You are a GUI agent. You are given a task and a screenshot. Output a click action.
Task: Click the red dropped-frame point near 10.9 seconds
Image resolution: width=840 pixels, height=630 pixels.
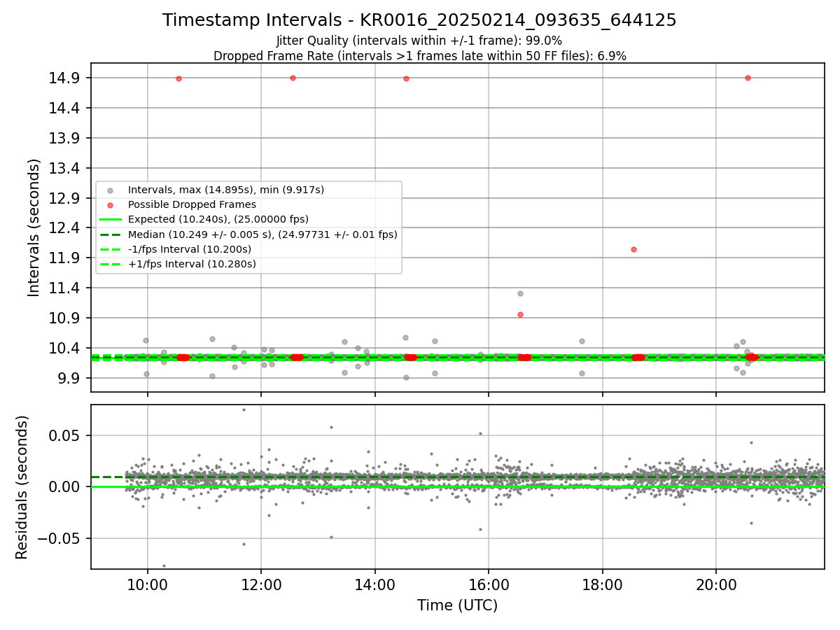(x=520, y=314)
